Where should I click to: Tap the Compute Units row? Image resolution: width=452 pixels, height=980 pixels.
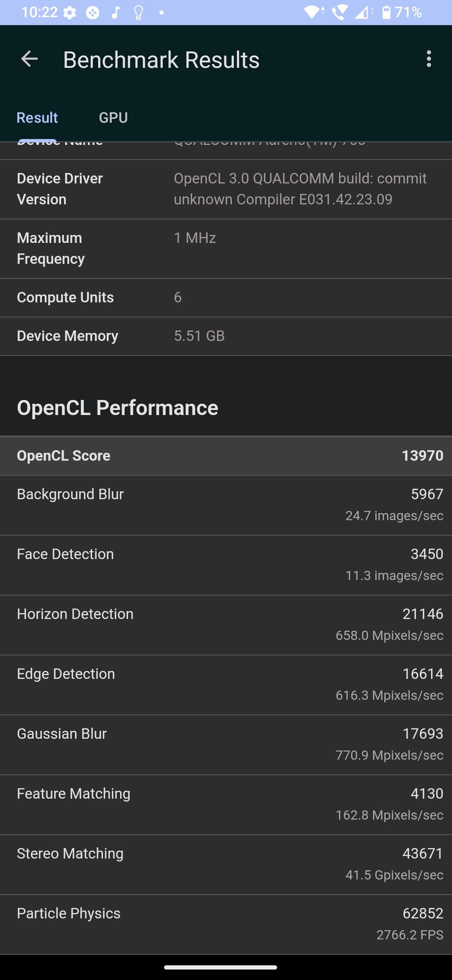pyautogui.click(x=226, y=298)
